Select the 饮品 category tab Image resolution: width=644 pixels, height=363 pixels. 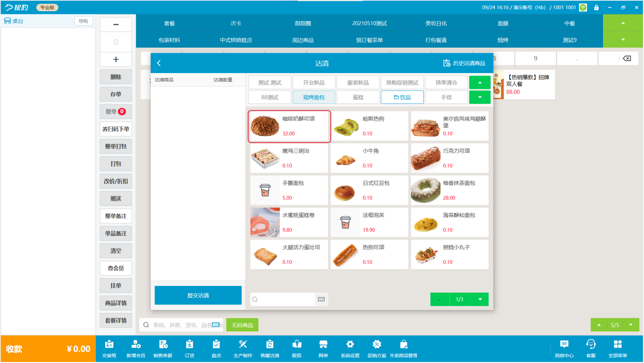click(x=402, y=97)
